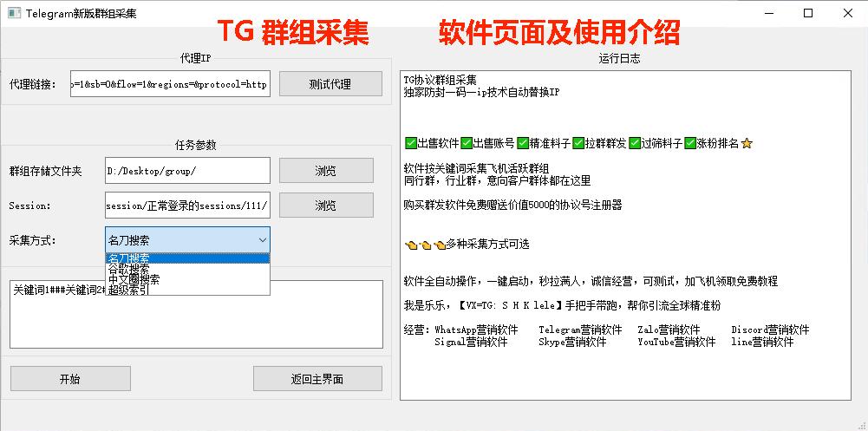Click the 任务参数 group title
The height and width of the screenshot is (431, 868).
(x=195, y=145)
